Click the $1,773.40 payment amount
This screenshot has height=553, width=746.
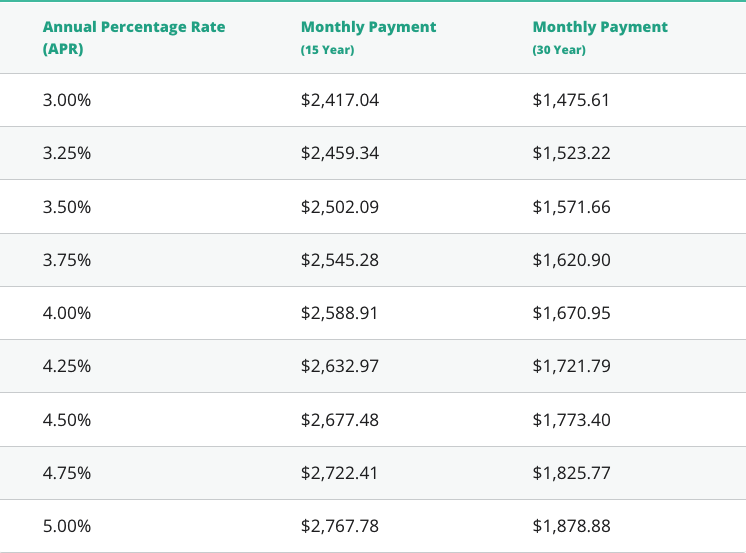click(571, 420)
